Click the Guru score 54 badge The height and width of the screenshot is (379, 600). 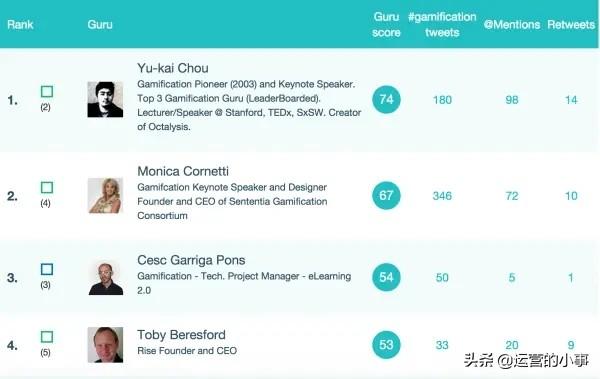386,277
